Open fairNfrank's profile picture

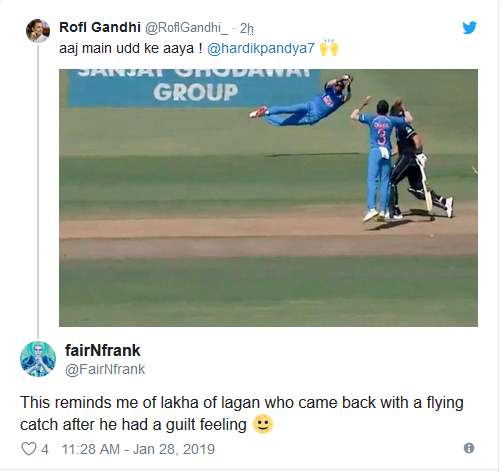(38, 359)
